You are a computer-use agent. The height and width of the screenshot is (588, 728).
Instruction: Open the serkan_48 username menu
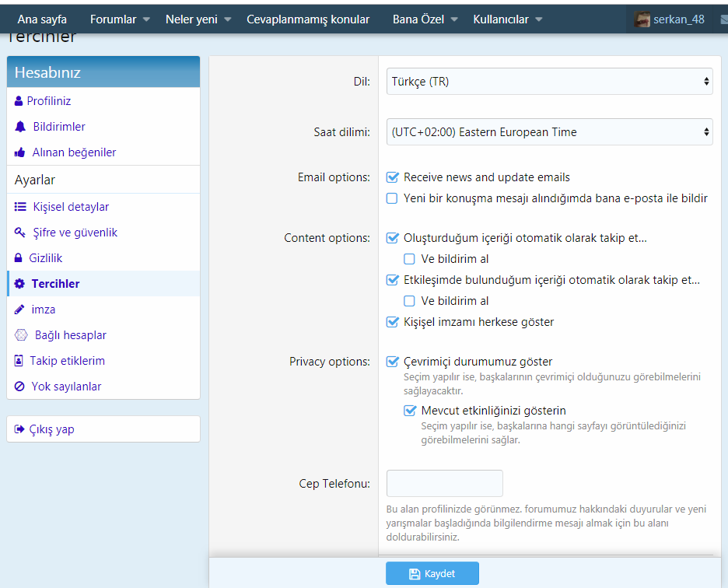[x=678, y=19]
